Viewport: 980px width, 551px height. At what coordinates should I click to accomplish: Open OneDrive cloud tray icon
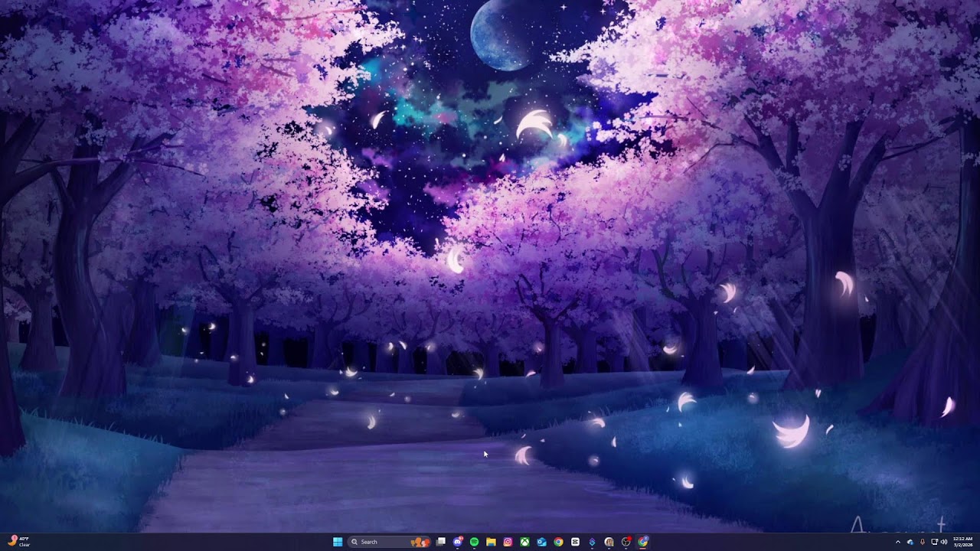click(x=910, y=542)
